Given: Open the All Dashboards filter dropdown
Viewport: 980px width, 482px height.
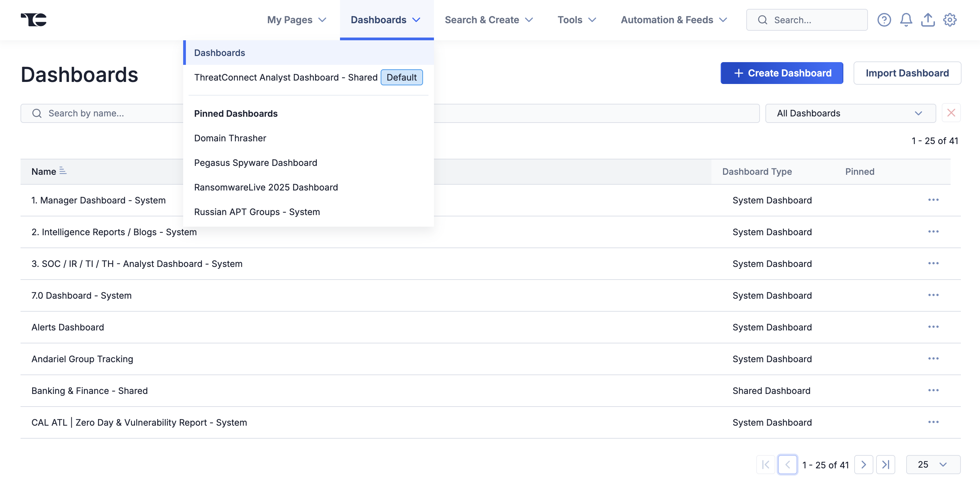Looking at the screenshot, I should click(850, 113).
